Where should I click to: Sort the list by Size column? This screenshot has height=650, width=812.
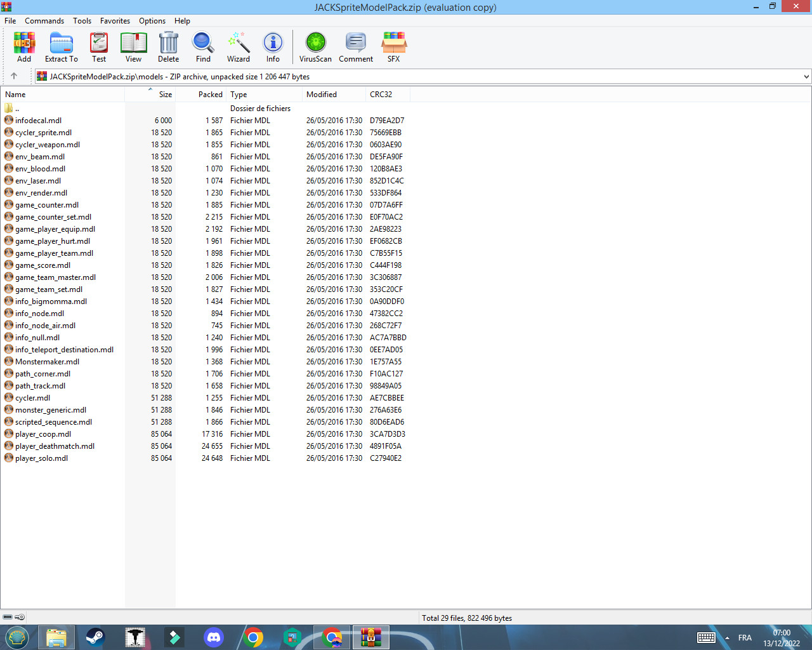165,95
